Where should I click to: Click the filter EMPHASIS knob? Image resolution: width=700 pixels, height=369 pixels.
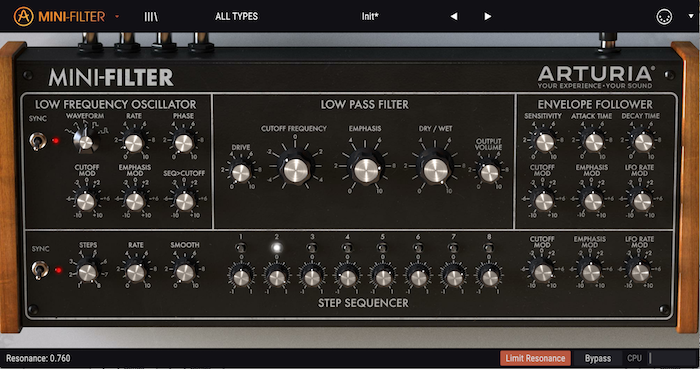[365, 170]
